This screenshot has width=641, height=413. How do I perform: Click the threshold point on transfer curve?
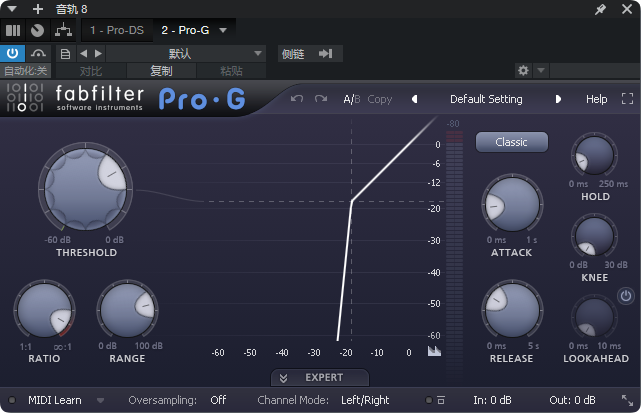click(352, 201)
